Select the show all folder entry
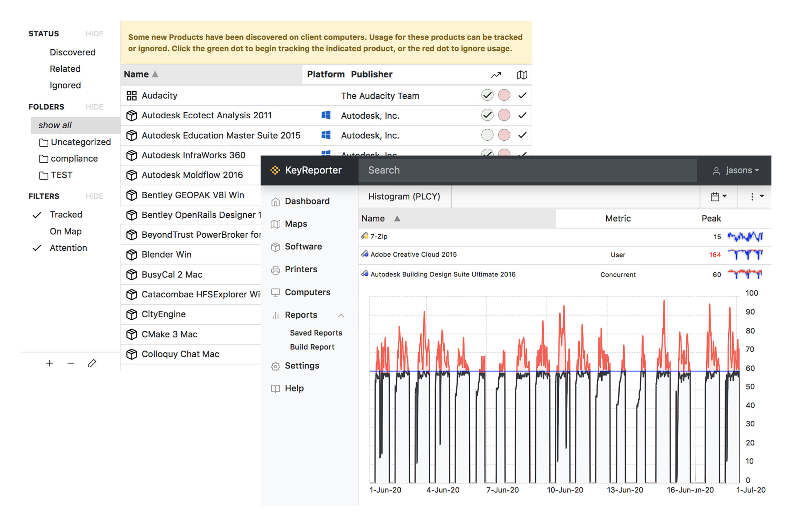The width and height of the screenshot is (790, 532). 75,125
